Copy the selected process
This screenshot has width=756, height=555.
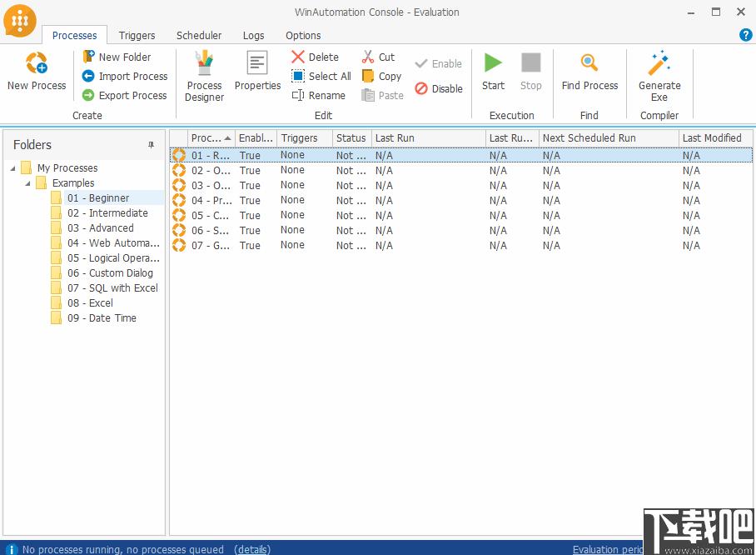point(381,77)
